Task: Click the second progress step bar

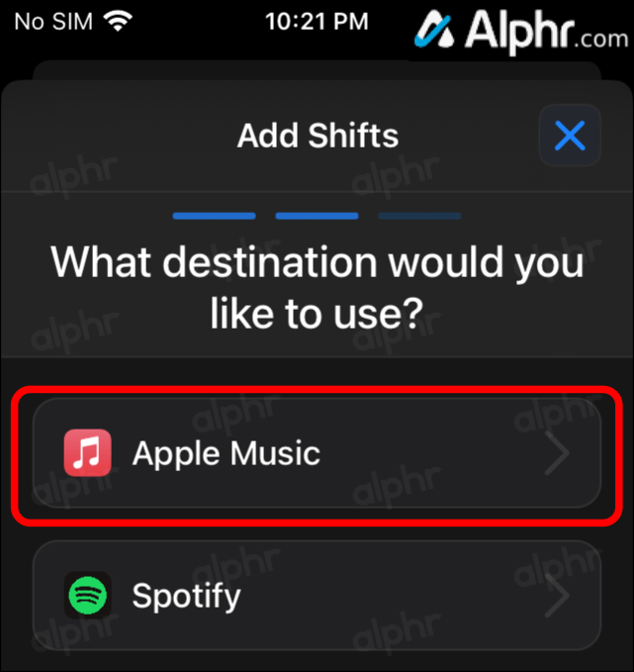Action: [x=317, y=216]
